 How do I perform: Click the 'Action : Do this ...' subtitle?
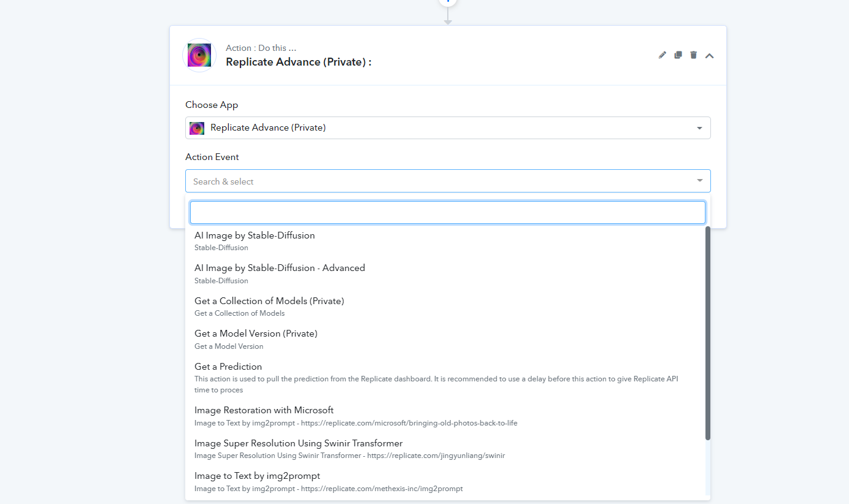tap(261, 48)
